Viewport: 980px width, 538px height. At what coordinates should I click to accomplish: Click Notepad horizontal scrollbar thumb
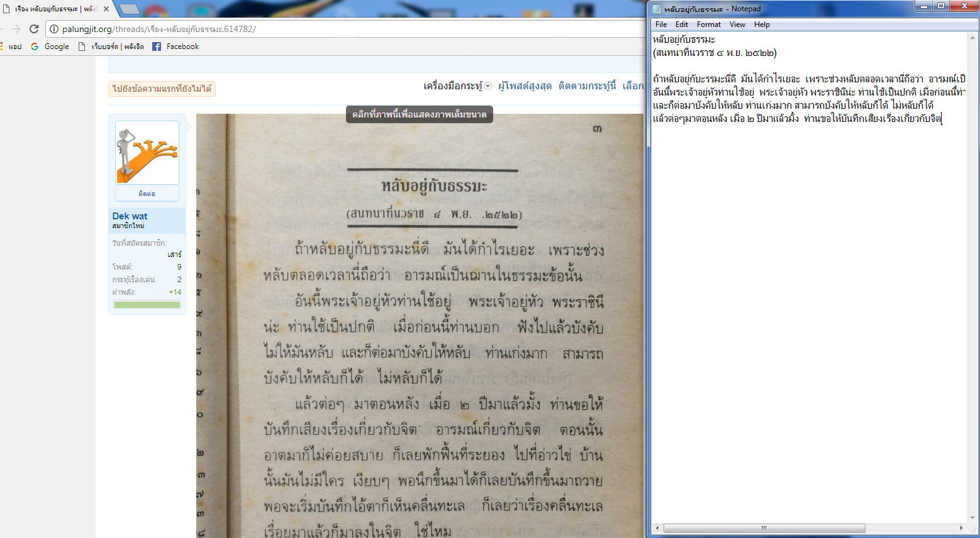tap(764, 528)
